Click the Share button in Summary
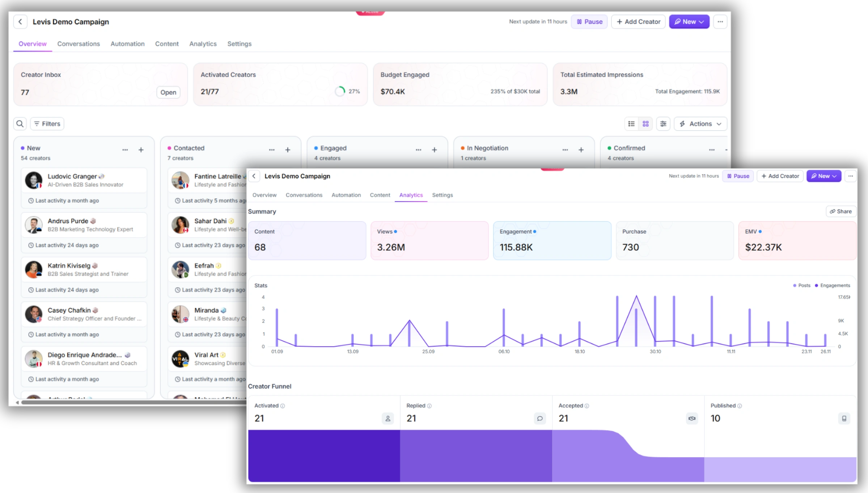The image size is (868, 493). pos(841,211)
